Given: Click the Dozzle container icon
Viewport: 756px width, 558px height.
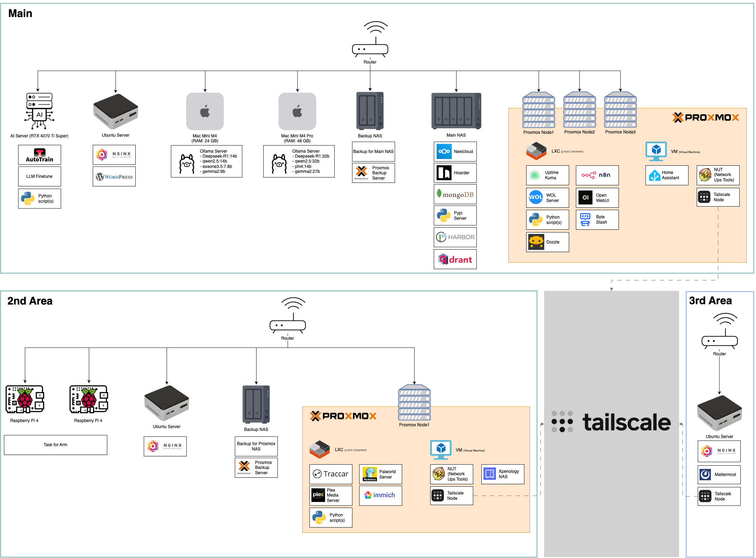Looking at the screenshot, I should [x=536, y=242].
